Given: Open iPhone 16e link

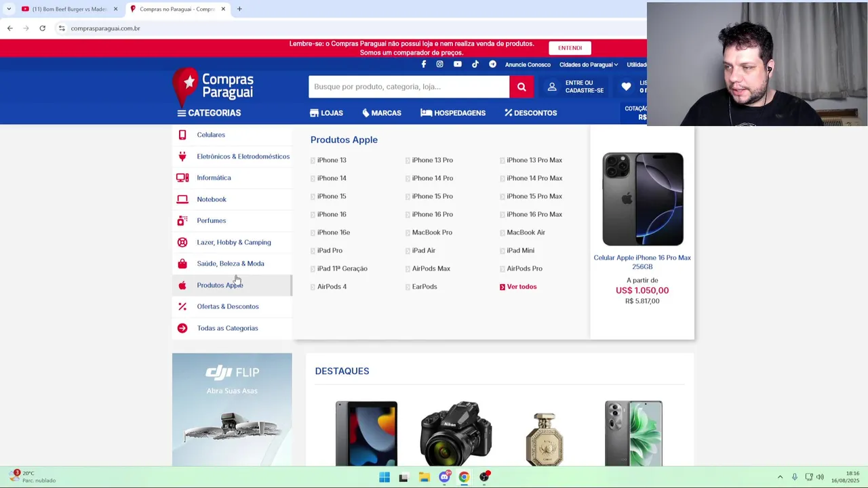Looking at the screenshot, I should pos(334,232).
